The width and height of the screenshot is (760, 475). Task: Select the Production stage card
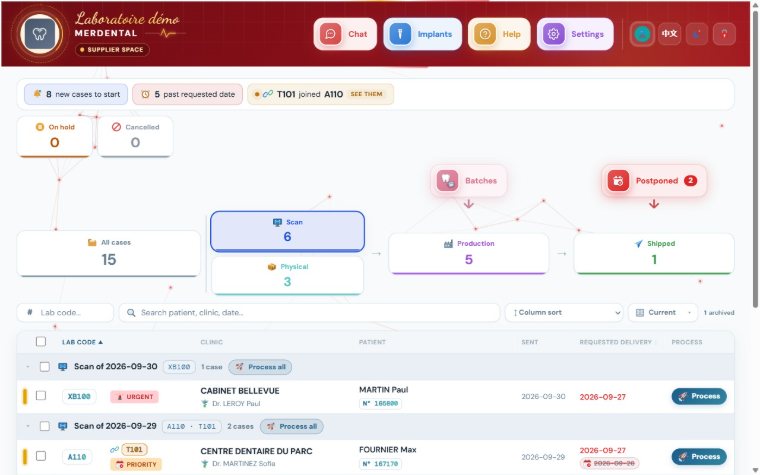pos(469,253)
